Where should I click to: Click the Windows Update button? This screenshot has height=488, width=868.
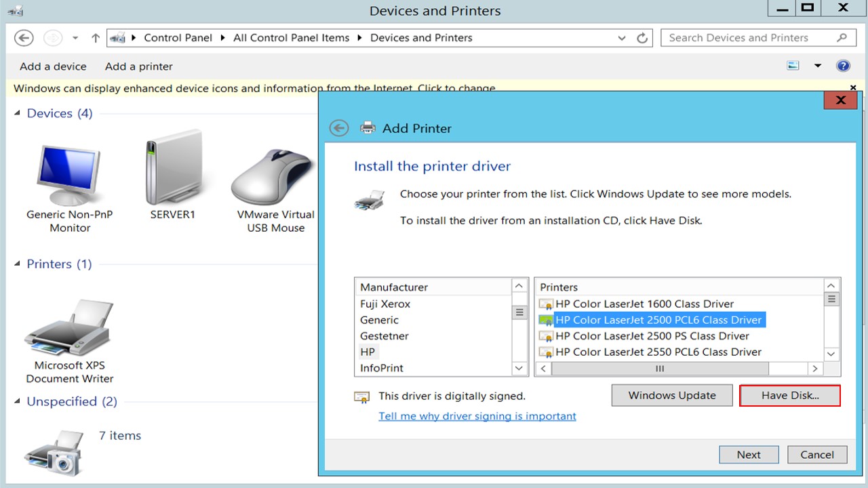pos(672,395)
